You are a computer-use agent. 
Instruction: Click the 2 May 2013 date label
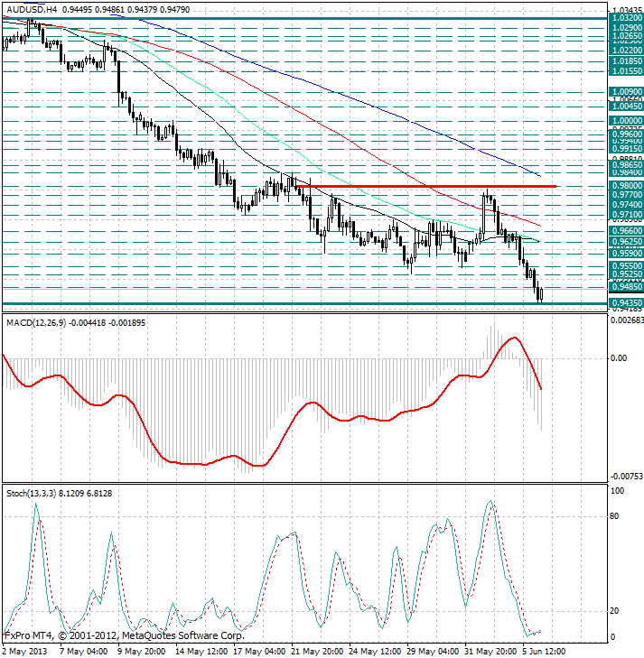(x=25, y=652)
